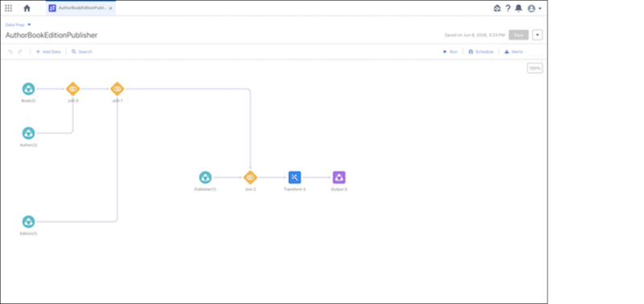This screenshot has height=304, width=644.
Task: Go to the Home icon
Action: (x=27, y=8)
